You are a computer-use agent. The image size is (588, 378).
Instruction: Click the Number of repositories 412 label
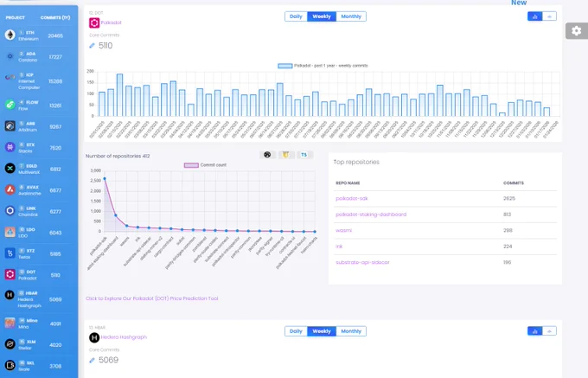click(118, 156)
